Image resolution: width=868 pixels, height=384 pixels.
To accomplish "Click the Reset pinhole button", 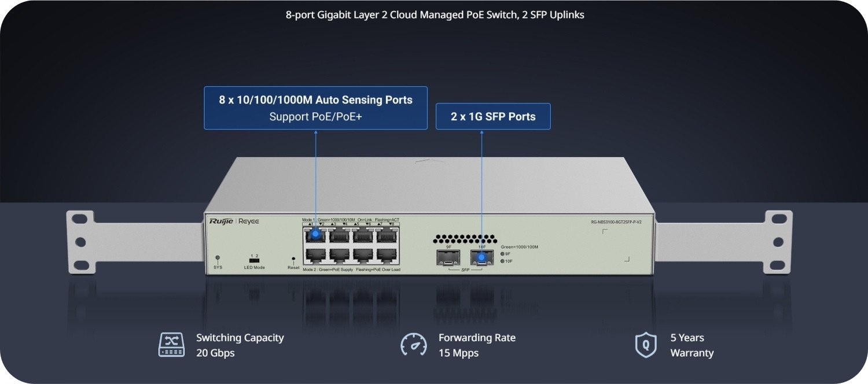I will [x=293, y=260].
